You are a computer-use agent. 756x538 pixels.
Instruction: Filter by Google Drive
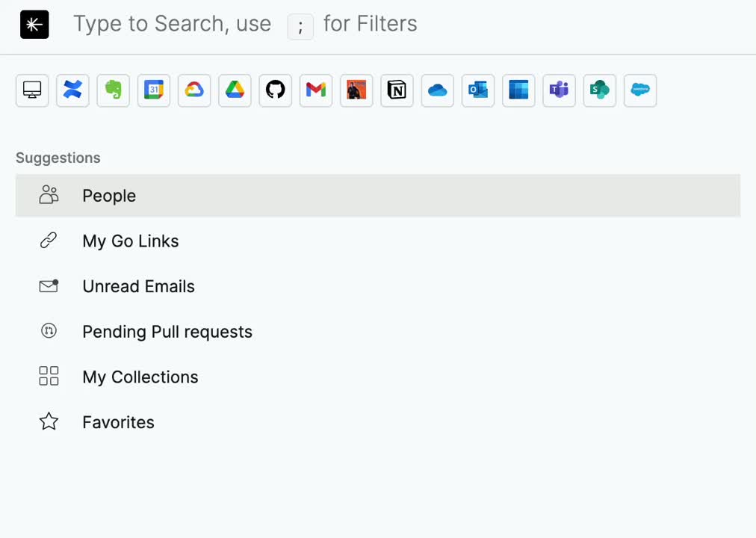pos(235,90)
